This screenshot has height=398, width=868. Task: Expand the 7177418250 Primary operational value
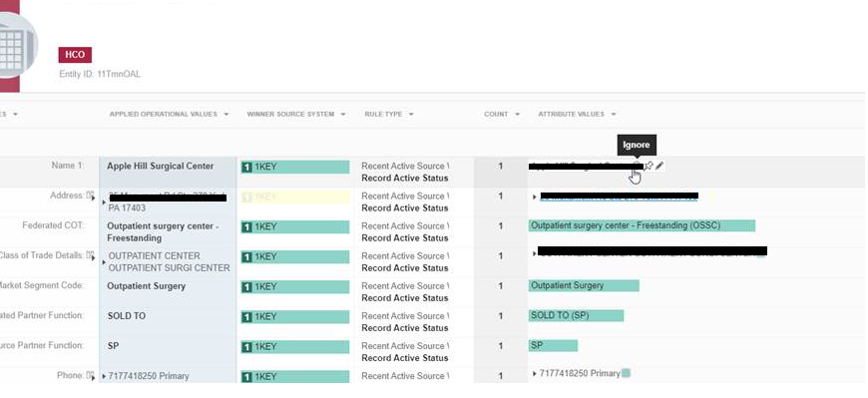(104, 376)
